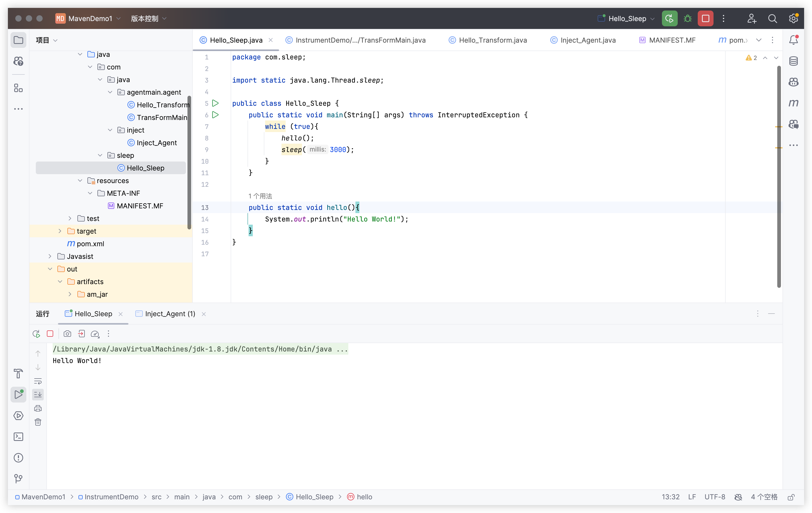Take thread dump with camera icon
812x513 pixels.
click(x=67, y=334)
